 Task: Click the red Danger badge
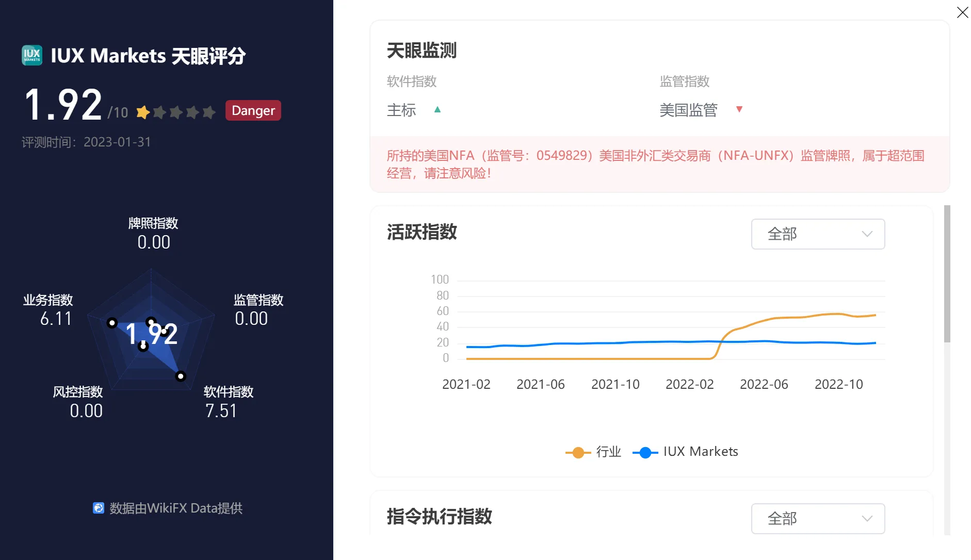pyautogui.click(x=253, y=110)
